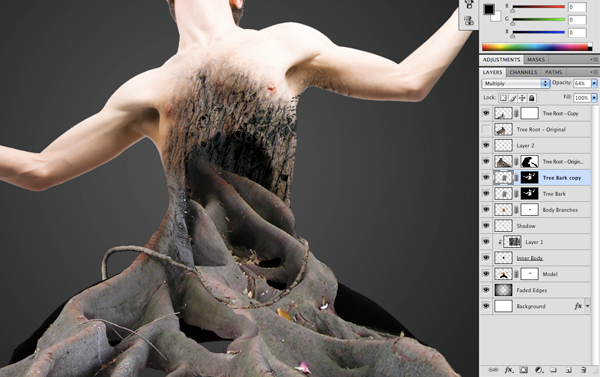Click the link layers icon
The width and height of the screenshot is (600, 377).
click(x=493, y=370)
